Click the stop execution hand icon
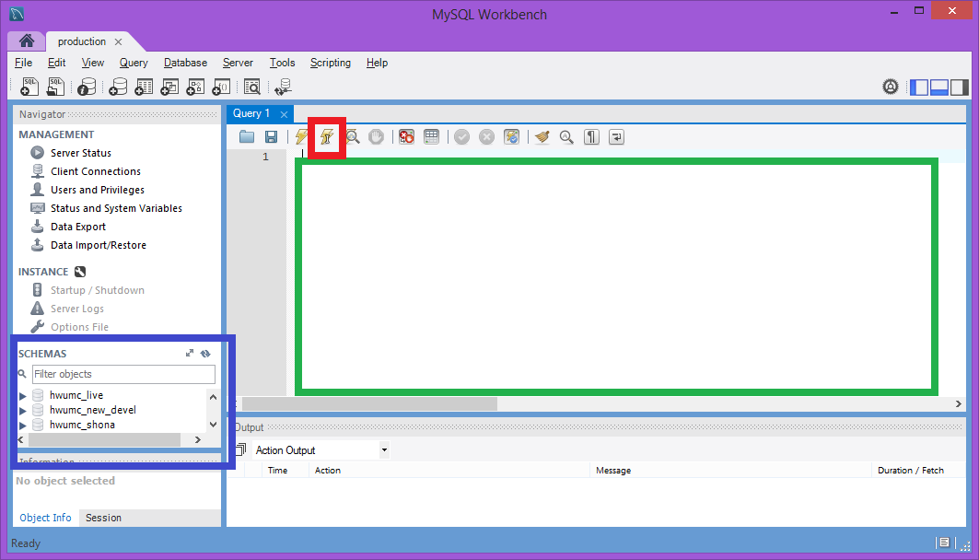The image size is (979, 560). [x=376, y=136]
